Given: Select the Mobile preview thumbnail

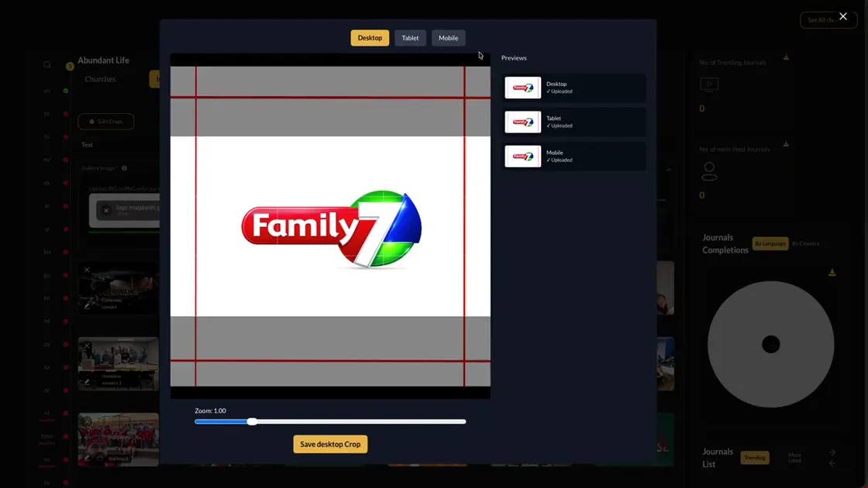Looking at the screenshot, I should pos(522,156).
